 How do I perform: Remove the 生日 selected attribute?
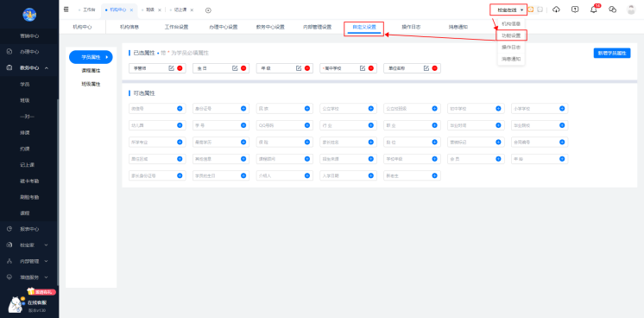pyautogui.click(x=243, y=68)
